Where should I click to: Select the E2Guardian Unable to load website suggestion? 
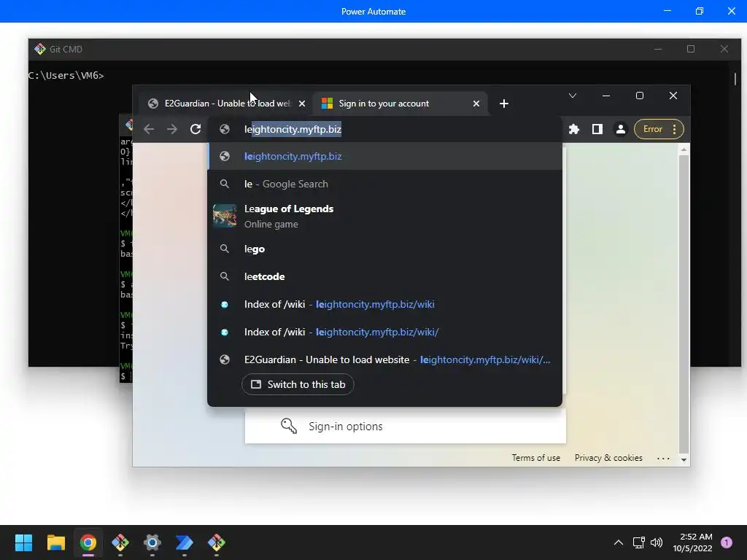point(385,359)
